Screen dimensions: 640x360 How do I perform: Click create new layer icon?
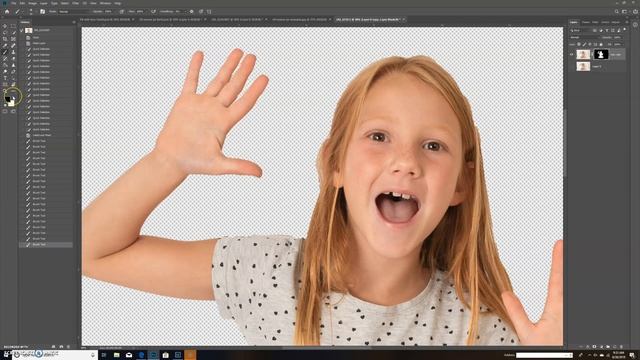tap(615, 347)
